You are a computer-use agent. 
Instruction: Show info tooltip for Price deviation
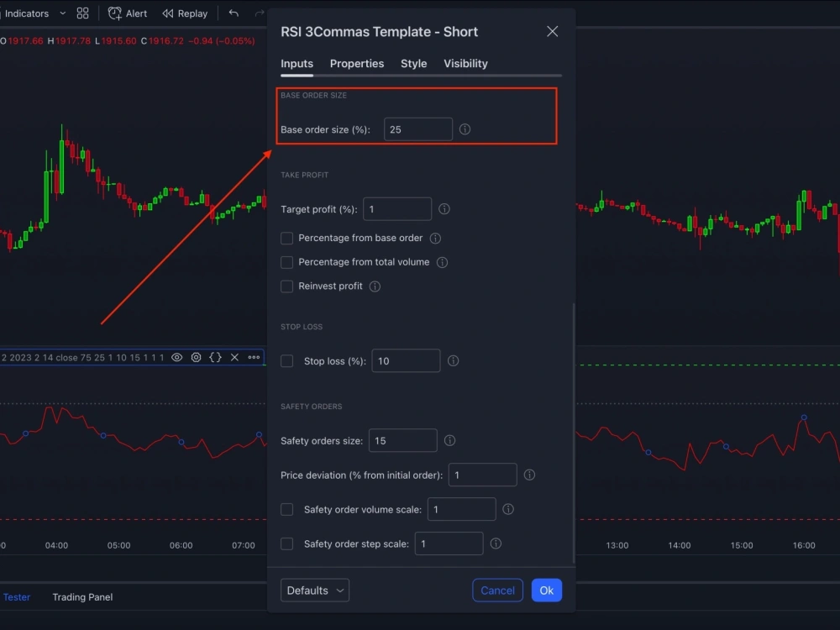click(x=529, y=475)
